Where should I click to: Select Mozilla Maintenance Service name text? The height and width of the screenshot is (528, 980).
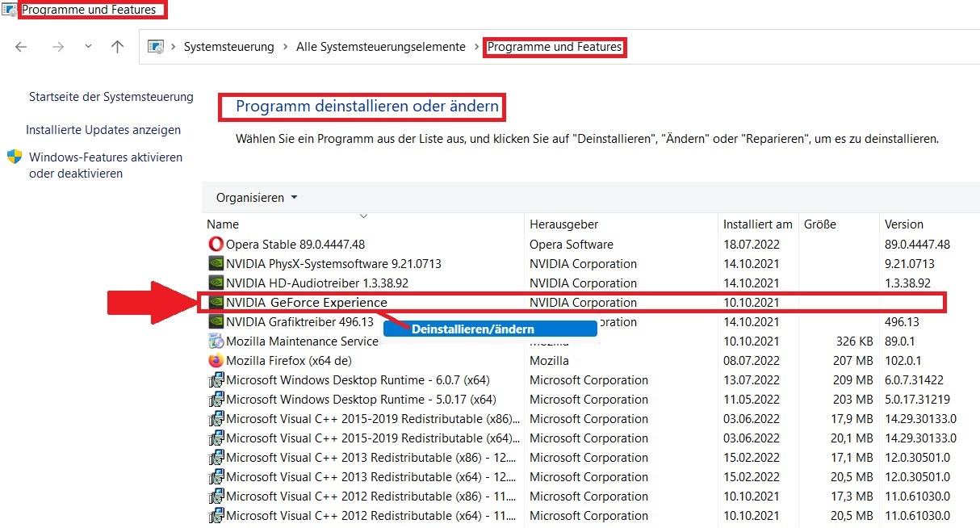click(302, 341)
